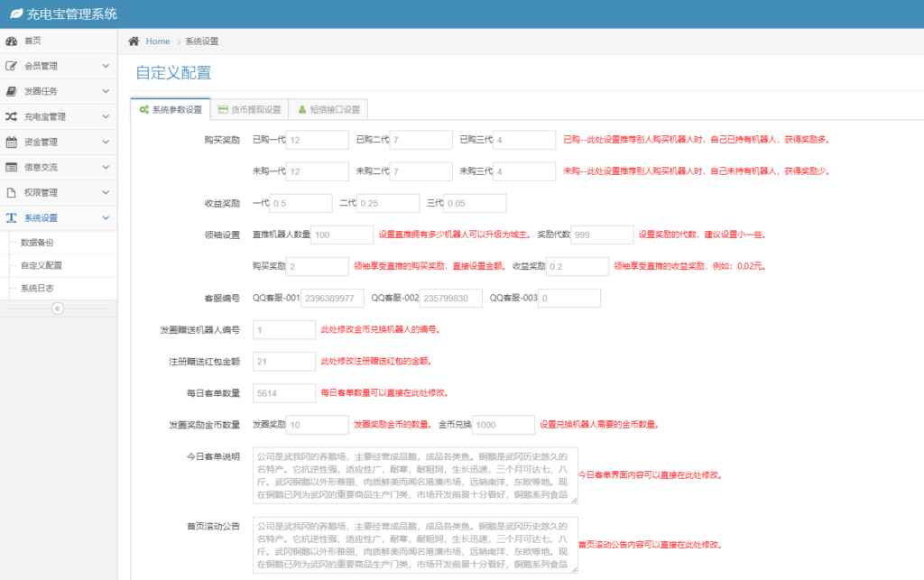
Task: Click inside the 首页滚动公告 textarea
Action: pos(415,545)
